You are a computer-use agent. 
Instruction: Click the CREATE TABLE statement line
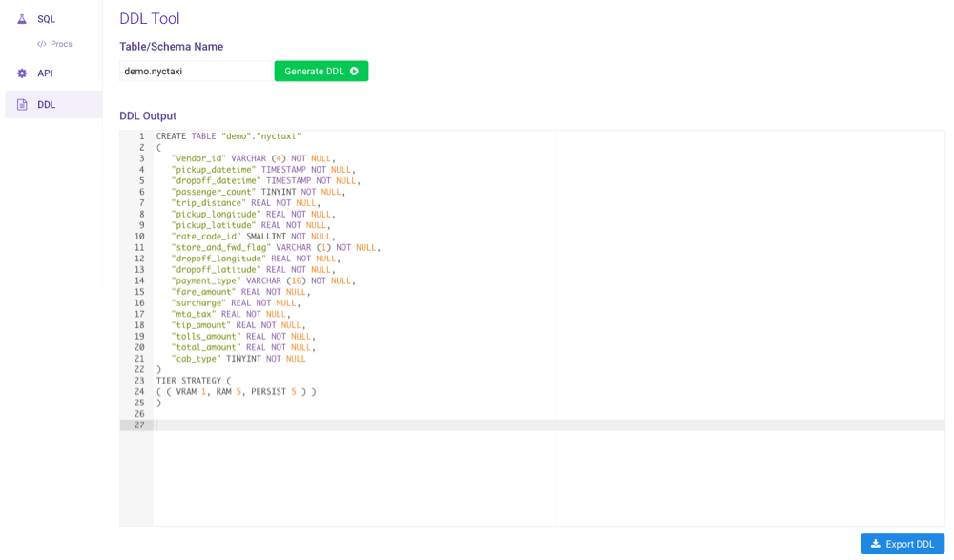click(229, 135)
